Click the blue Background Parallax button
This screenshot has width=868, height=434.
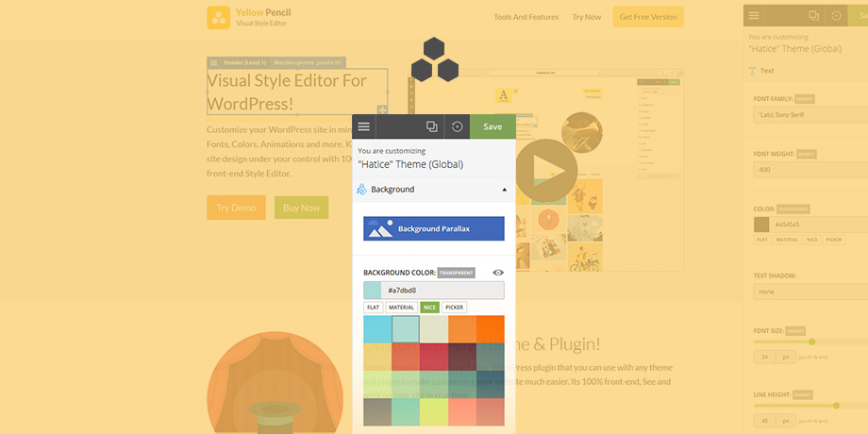434,228
